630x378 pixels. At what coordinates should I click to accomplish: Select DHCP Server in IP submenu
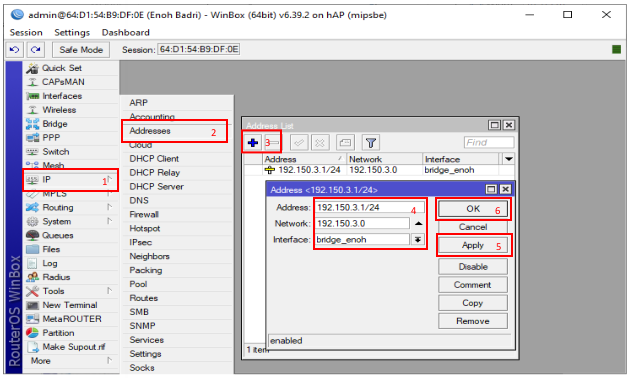177,187
